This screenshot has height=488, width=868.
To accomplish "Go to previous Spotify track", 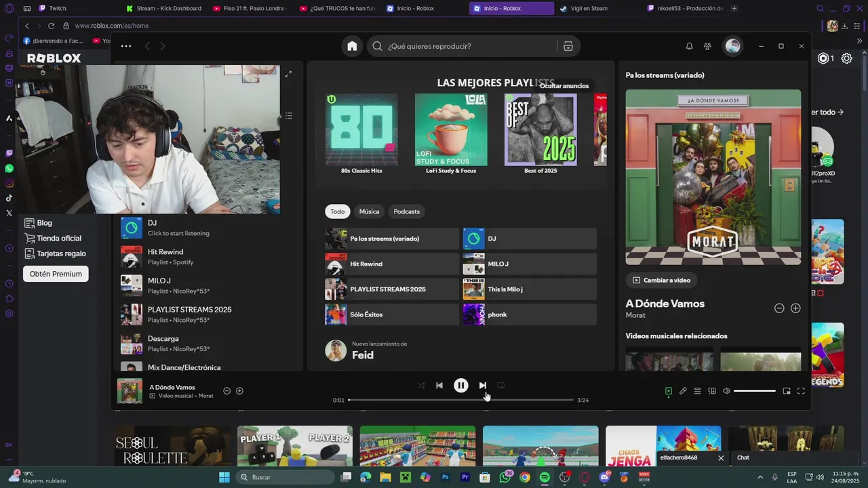I will pyautogui.click(x=439, y=385).
